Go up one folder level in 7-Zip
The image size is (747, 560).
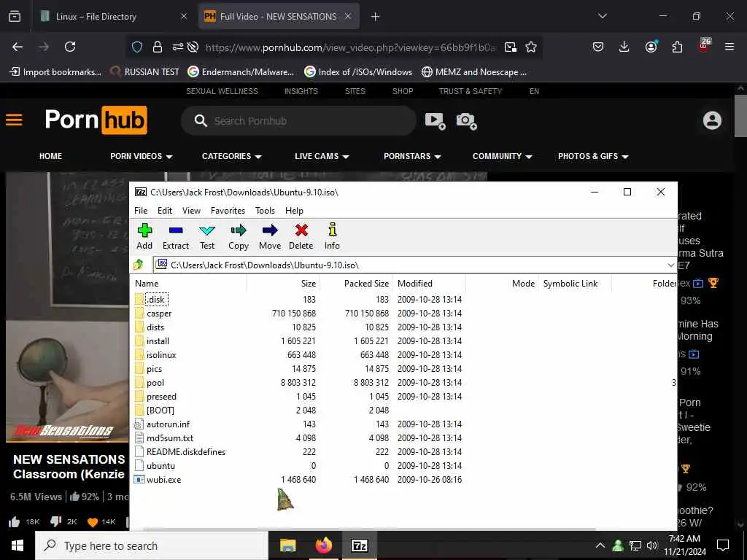point(139,264)
